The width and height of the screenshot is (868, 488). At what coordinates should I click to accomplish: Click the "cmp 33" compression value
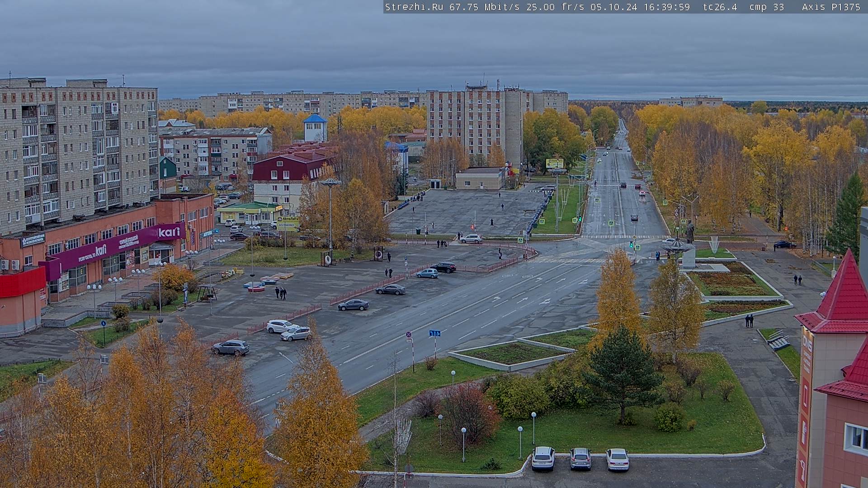[767, 7]
